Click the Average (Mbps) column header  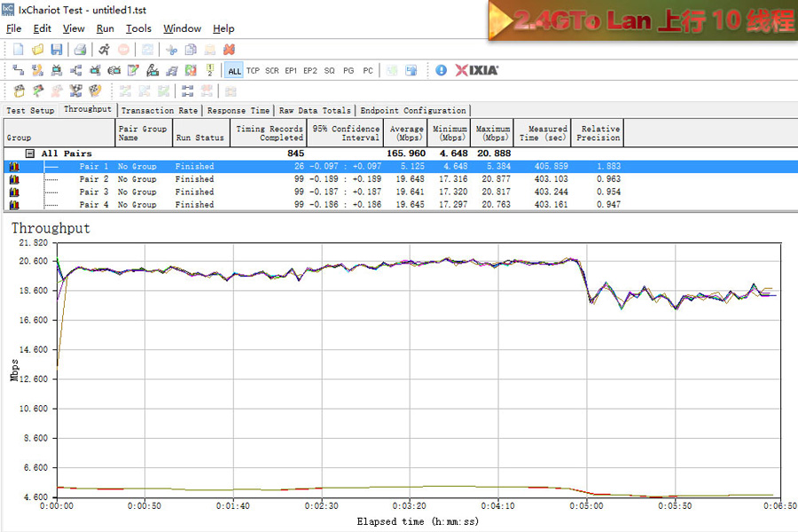click(406, 133)
